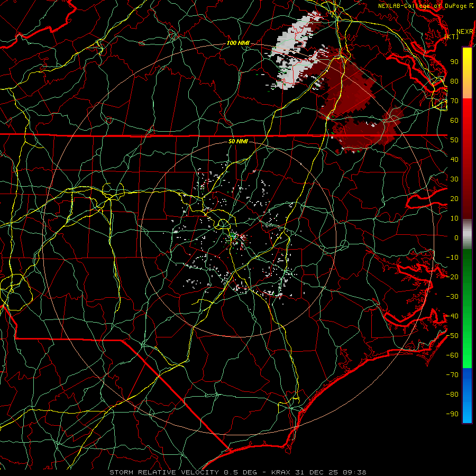The image size is (476, 476).
Task: Select the positive 60 scale label
Action: (454, 120)
